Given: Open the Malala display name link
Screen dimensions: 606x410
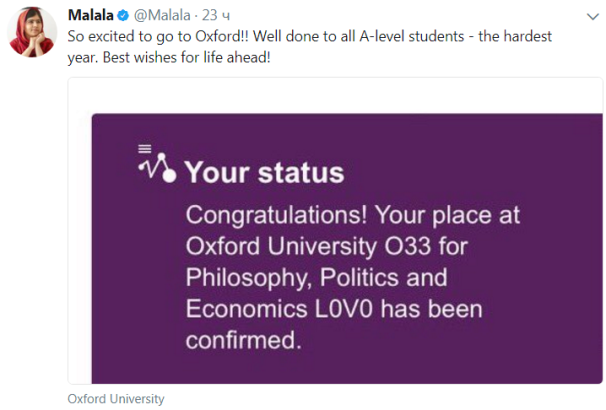Looking at the screenshot, I should [89, 15].
